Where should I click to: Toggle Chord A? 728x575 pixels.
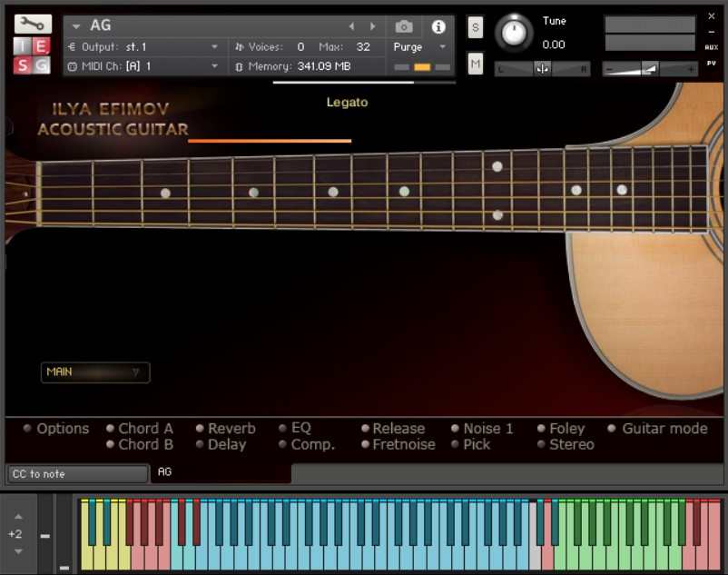pyautogui.click(x=110, y=428)
